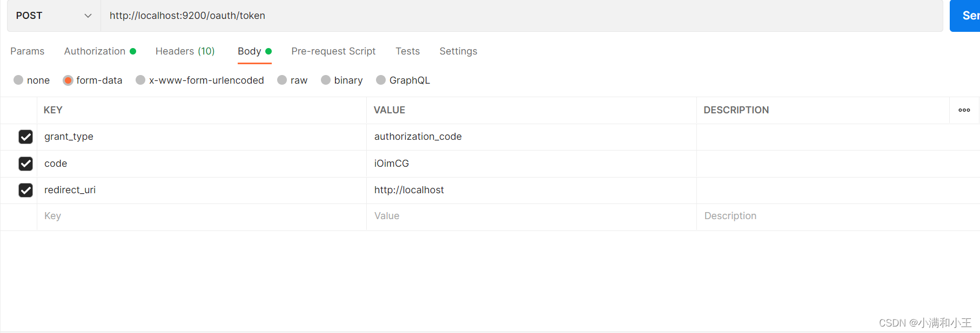Open the request Settings tab
The width and height of the screenshot is (980, 333).
click(x=458, y=51)
